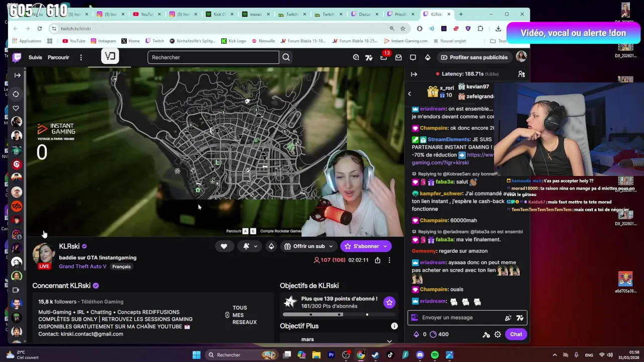This screenshot has height=362, width=644.
Task: Open the emote picker in message box
Action: click(x=508, y=318)
